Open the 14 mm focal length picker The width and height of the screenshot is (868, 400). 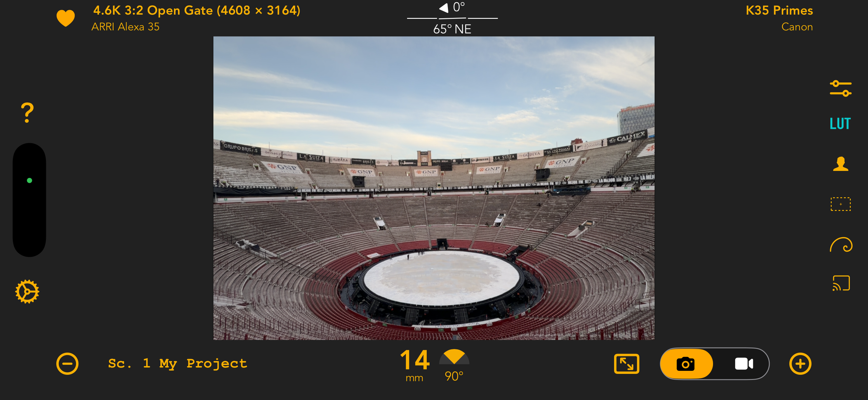[x=415, y=365]
